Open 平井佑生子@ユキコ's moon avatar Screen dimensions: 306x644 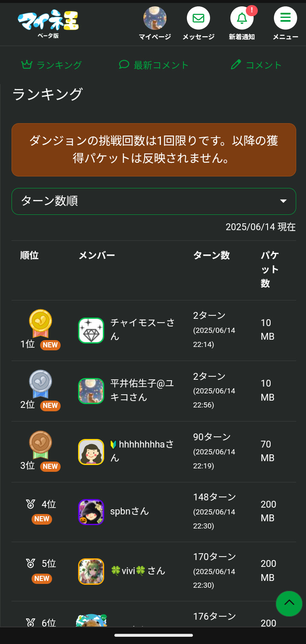point(91,391)
